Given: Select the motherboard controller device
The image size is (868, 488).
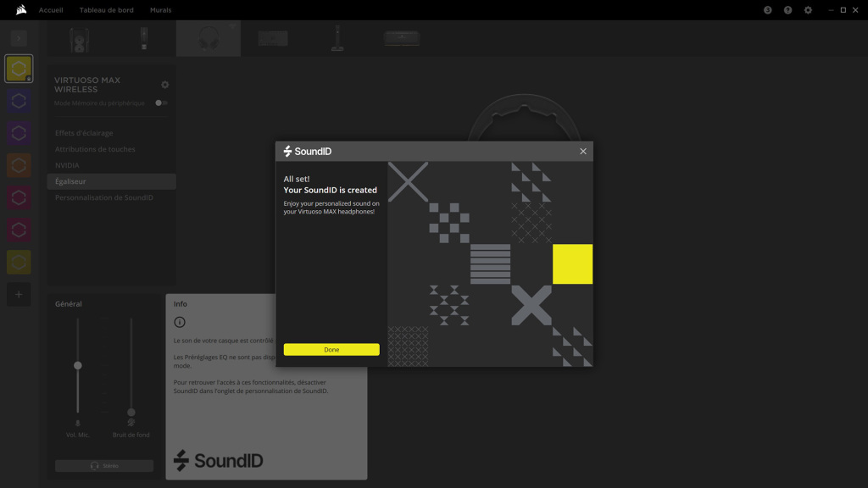Looking at the screenshot, I should (273, 39).
